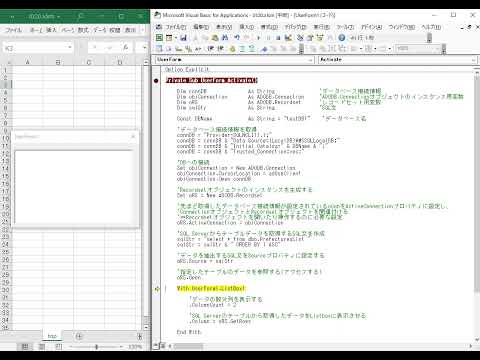The height and width of the screenshot is (360, 480).
Task: Open the Project Explorer icon
Action: (x=300, y=38)
